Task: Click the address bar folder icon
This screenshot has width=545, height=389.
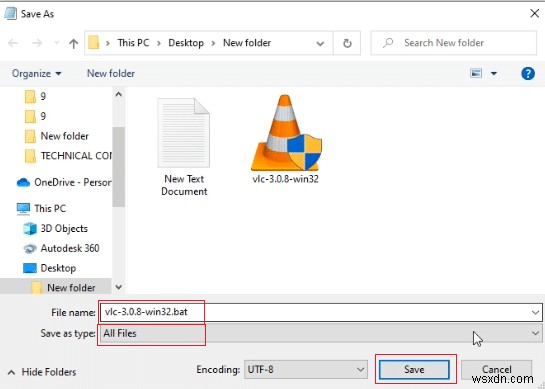Action: (93, 43)
